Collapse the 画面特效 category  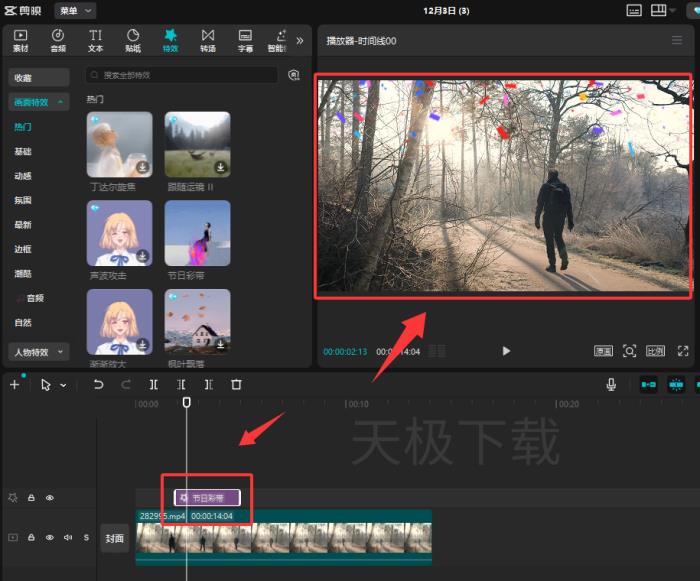pos(39,102)
